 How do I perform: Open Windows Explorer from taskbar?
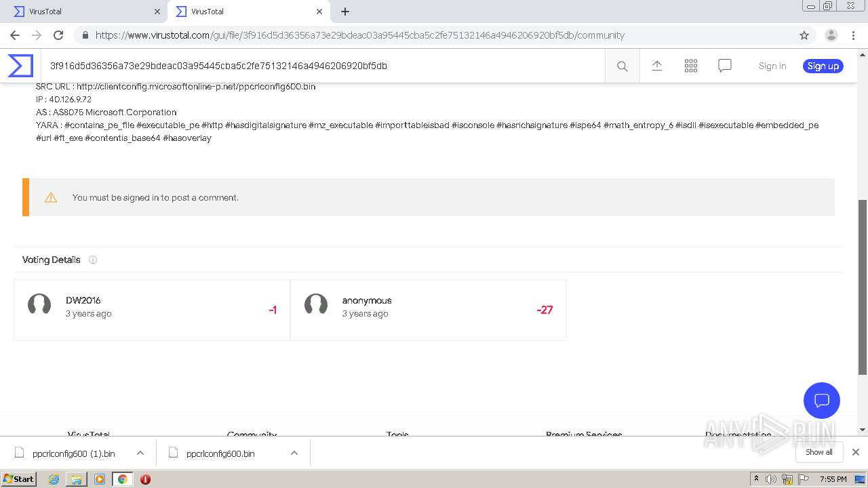77,479
